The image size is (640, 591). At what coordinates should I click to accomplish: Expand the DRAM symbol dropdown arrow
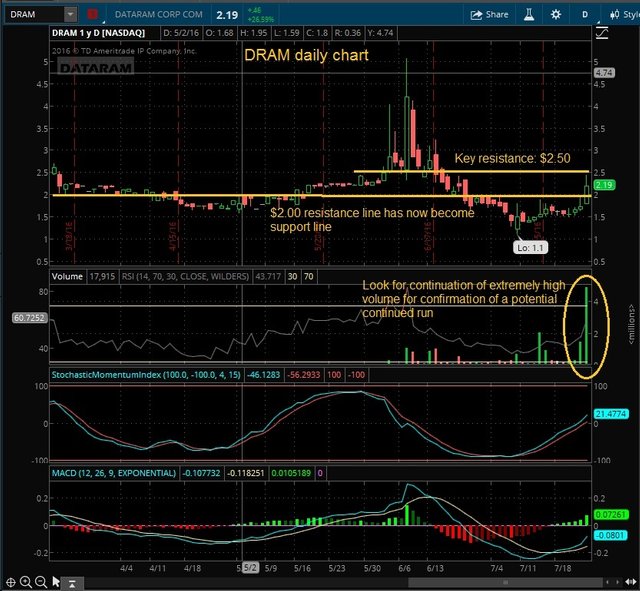coord(70,15)
